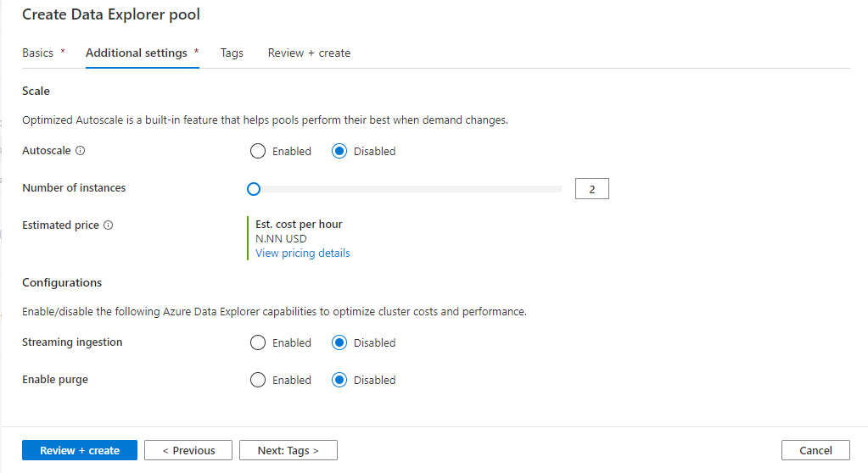Open the Review + create tab at top
Viewport: 868px width, 473px height.
309,53
